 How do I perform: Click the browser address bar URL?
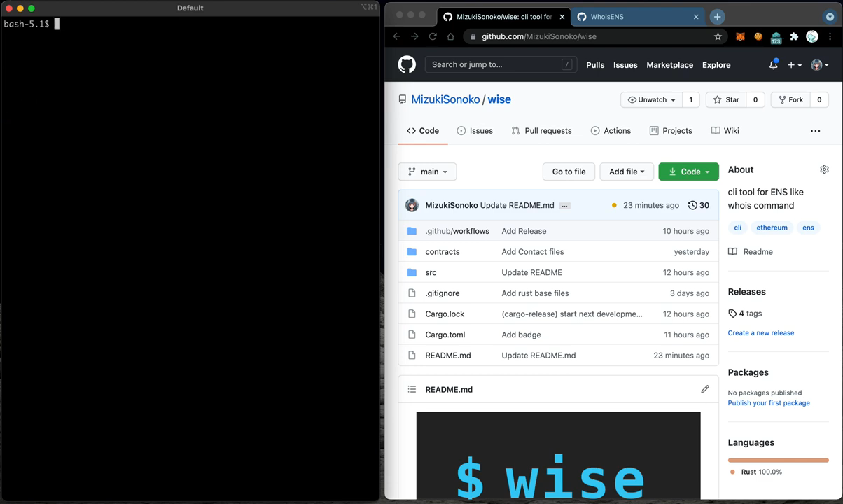tap(539, 36)
